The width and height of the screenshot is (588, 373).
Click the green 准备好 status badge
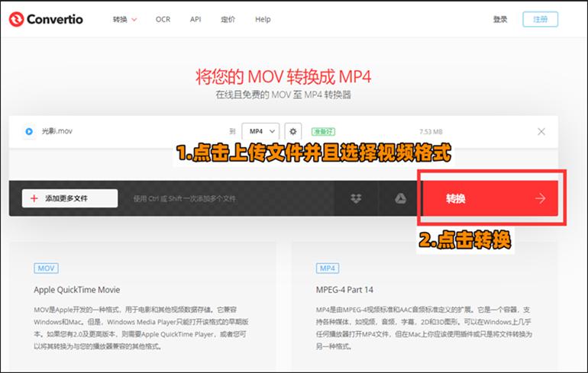(323, 132)
